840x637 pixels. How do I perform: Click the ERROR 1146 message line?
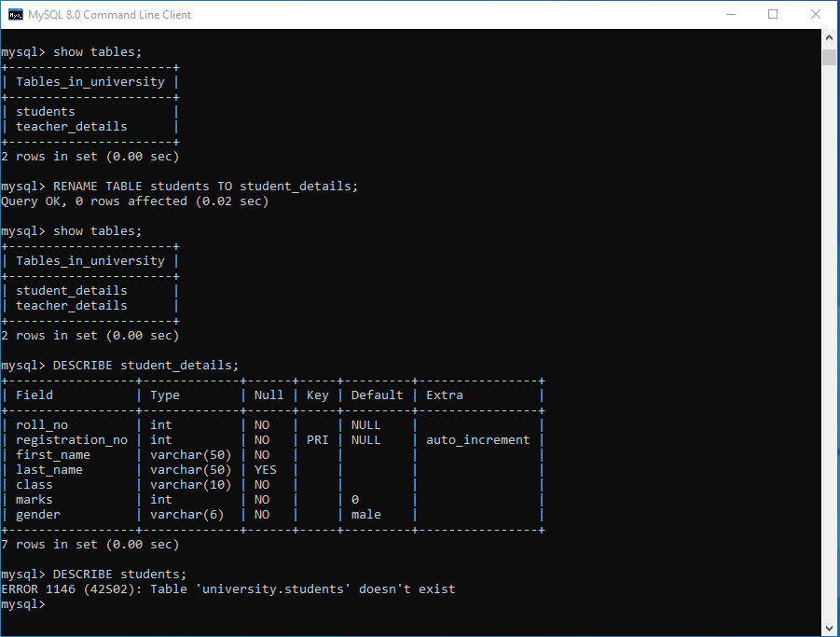(228, 589)
